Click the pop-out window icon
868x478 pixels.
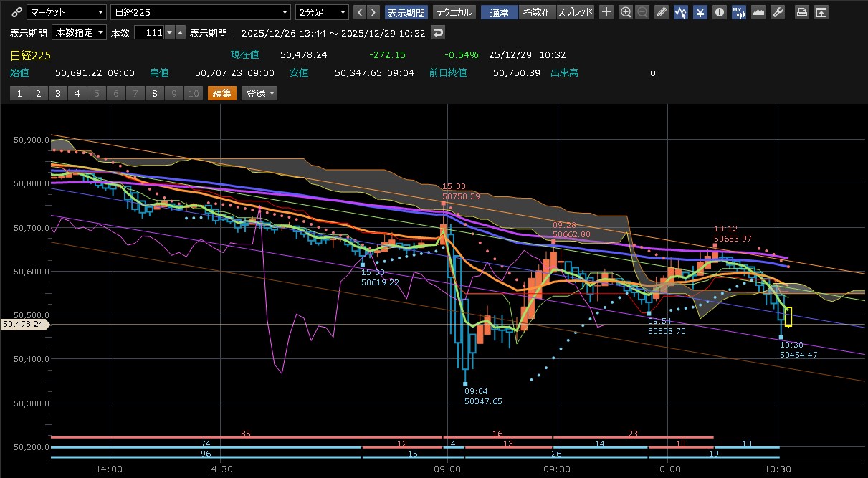821,12
